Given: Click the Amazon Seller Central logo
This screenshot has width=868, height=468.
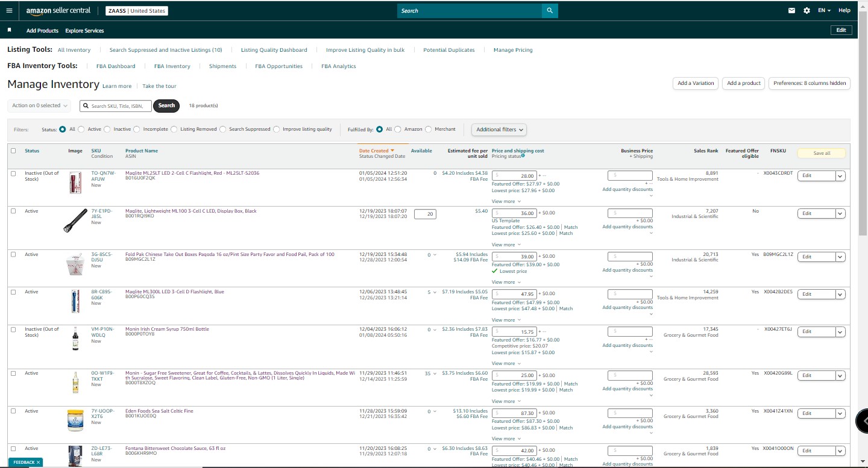Looking at the screenshot, I should tap(58, 11).
